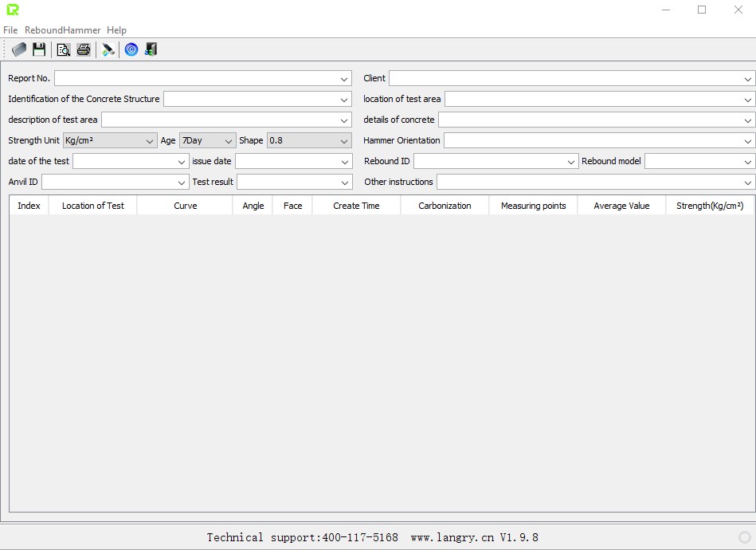Viewport: 756px width, 550px height.
Task: Click the eraser clear icon in toolbar
Action: tap(19, 49)
